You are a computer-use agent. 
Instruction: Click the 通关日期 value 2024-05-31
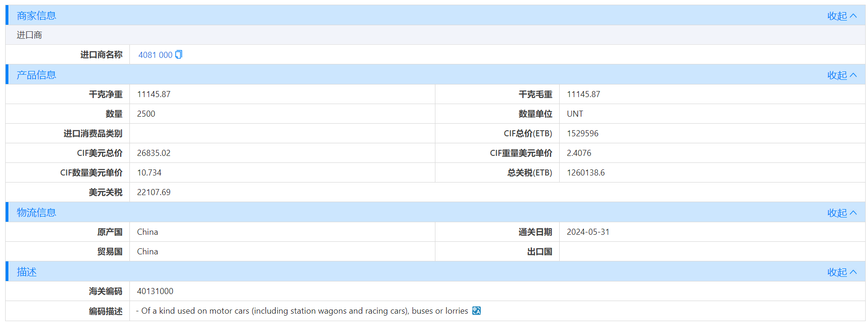pos(588,232)
